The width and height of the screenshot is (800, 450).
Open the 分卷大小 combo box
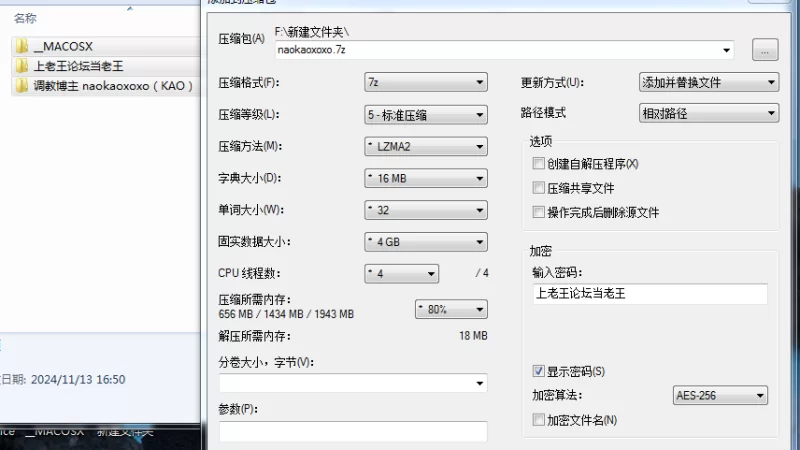pyautogui.click(x=353, y=383)
